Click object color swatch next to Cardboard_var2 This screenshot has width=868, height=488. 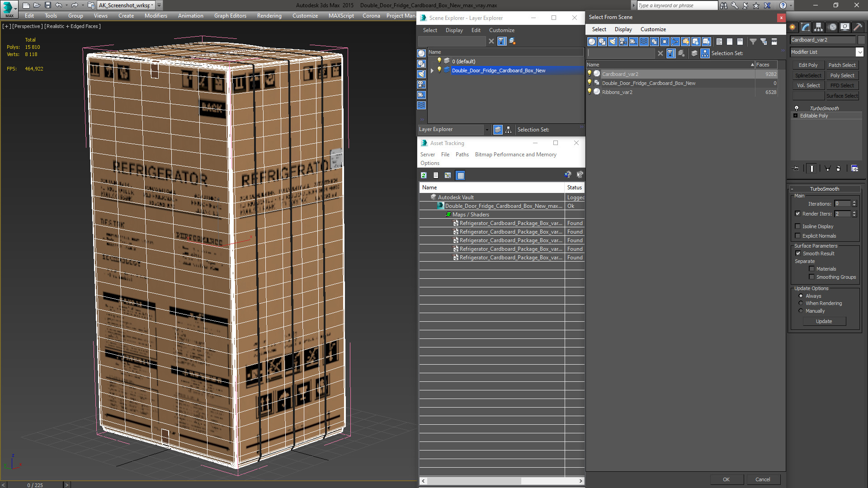tap(862, 40)
